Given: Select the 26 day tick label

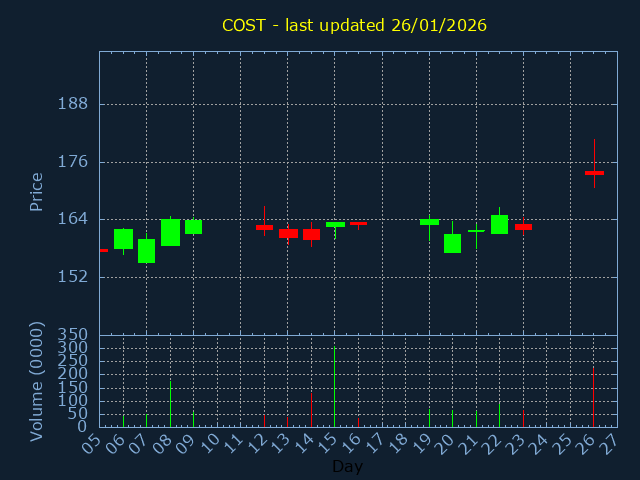Looking at the screenshot, I should click(586, 443).
